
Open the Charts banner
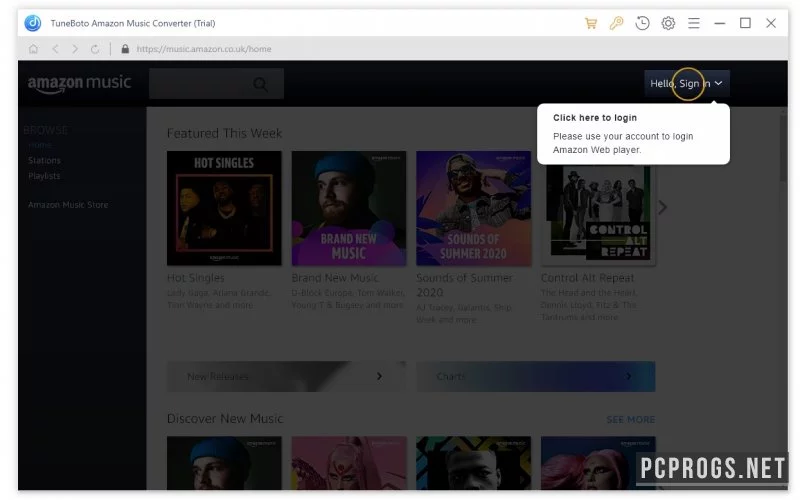[536, 377]
